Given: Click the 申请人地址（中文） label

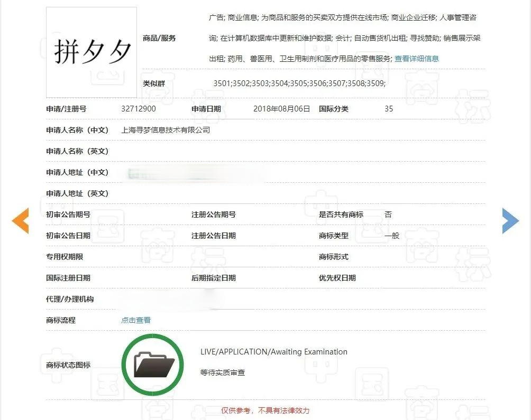Looking at the screenshot, I should [x=77, y=172].
